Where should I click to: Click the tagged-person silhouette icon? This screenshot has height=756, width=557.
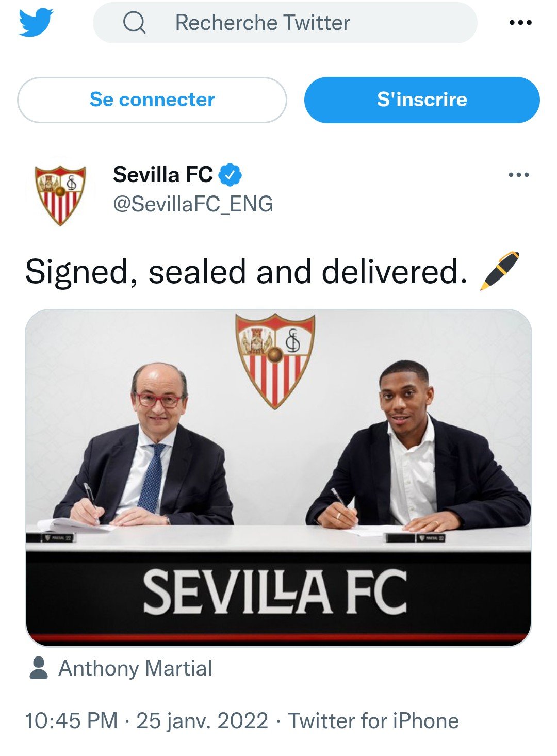point(39,668)
